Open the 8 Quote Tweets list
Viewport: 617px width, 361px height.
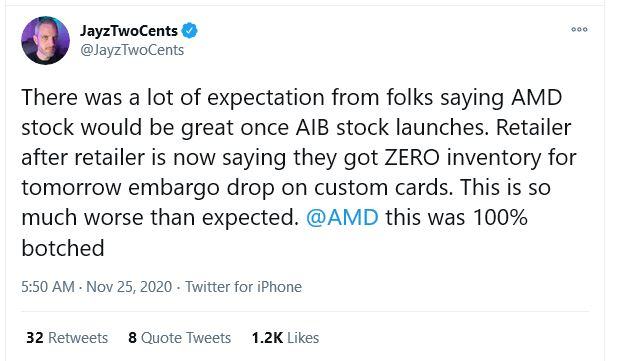[x=179, y=338]
